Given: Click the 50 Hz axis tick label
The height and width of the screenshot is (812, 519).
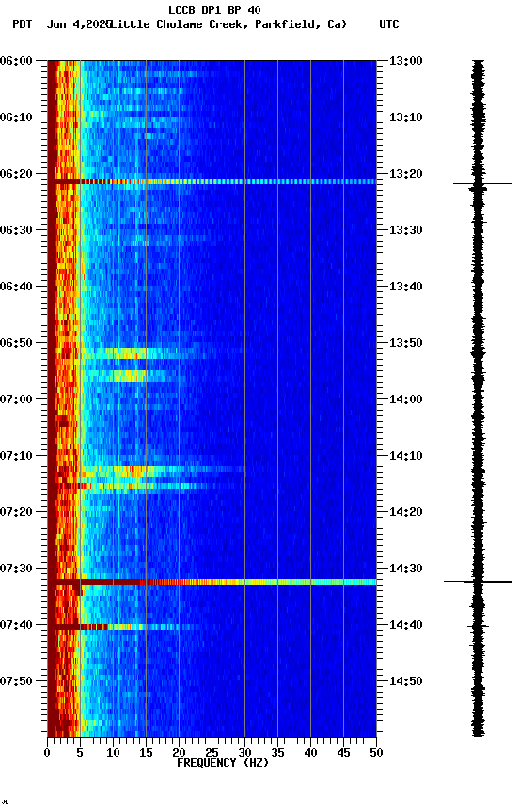Looking at the screenshot, I should [x=376, y=753].
